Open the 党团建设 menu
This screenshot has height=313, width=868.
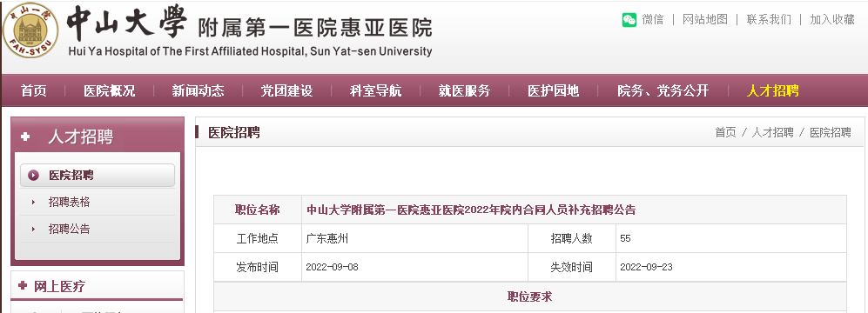286,90
